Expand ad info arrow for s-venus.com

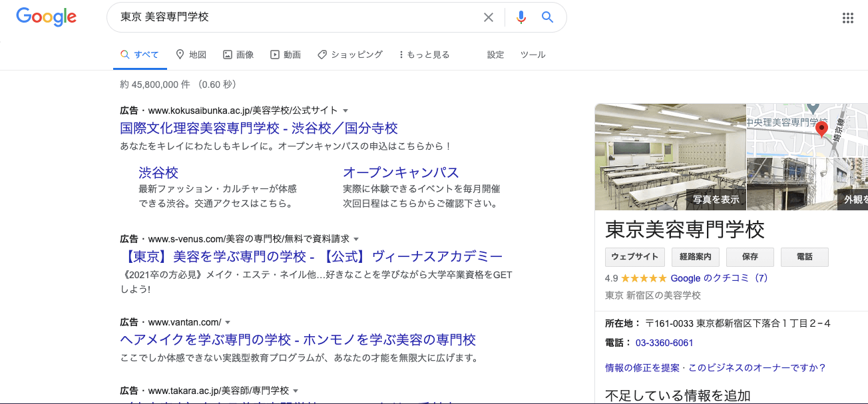pyautogui.click(x=356, y=239)
